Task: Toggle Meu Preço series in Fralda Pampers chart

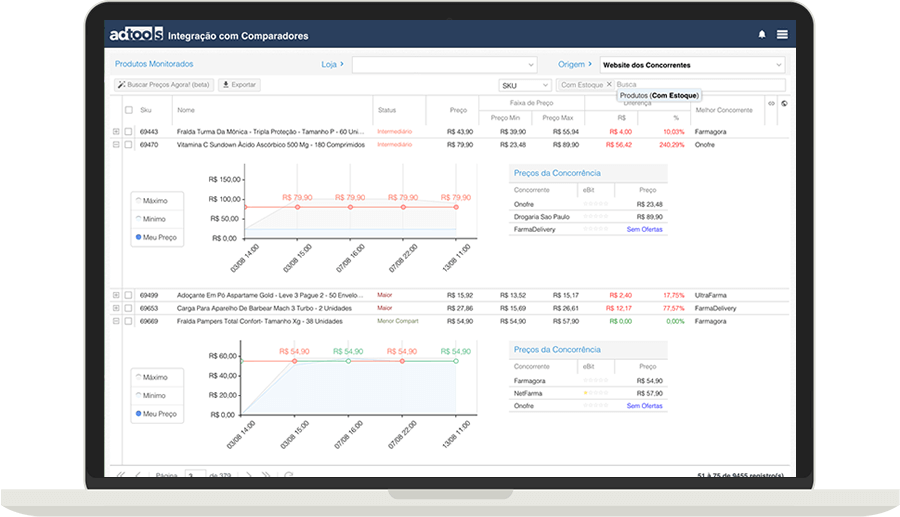Action: [x=156, y=414]
